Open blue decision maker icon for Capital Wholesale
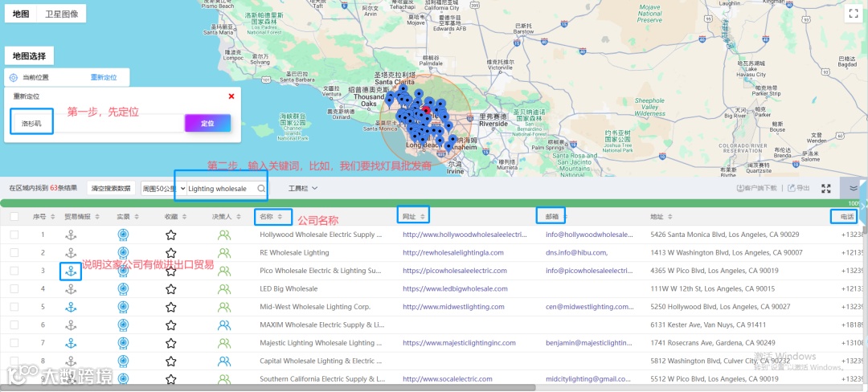Image resolution: width=868 pixels, height=392 pixels. coord(224,361)
